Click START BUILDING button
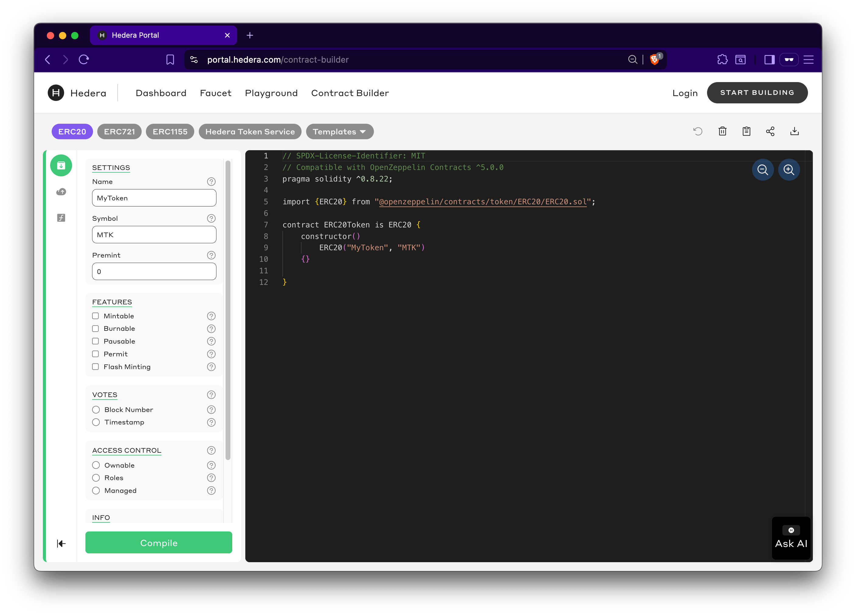The width and height of the screenshot is (856, 616). tap(757, 93)
